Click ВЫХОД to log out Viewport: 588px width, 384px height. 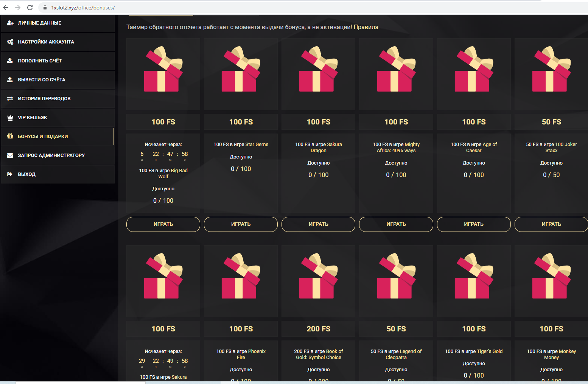[58, 174]
